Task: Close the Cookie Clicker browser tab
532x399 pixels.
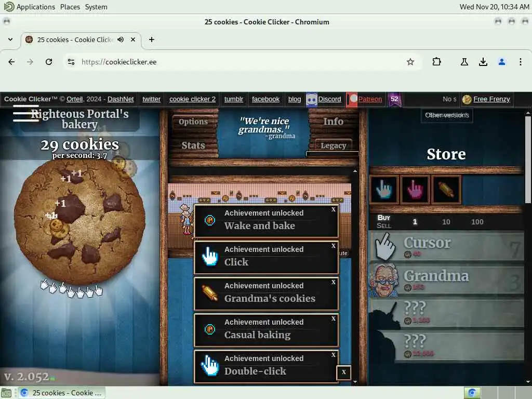Action: [133, 39]
